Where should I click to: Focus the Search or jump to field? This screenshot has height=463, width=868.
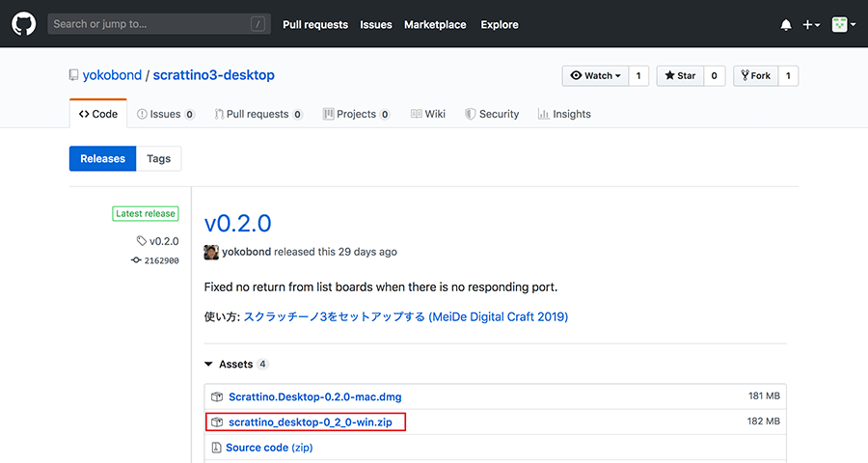159,24
